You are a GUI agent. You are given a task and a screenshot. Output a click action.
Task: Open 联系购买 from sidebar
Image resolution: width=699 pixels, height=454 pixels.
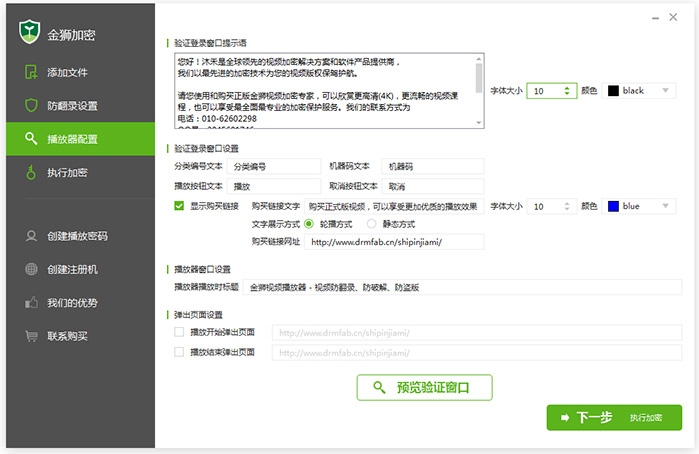point(81,336)
